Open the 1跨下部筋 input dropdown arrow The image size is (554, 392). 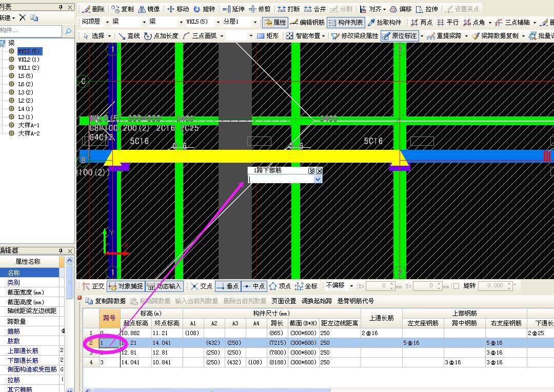(318, 180)
